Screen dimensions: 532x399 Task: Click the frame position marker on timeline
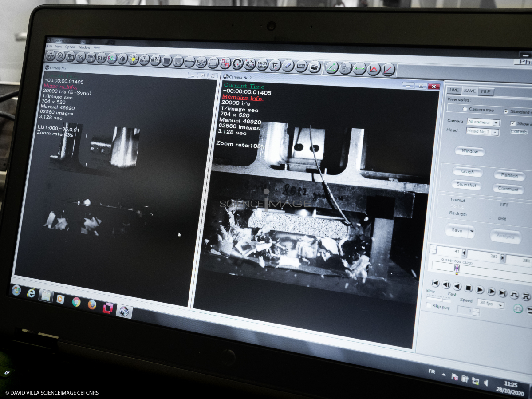point(457,269)
